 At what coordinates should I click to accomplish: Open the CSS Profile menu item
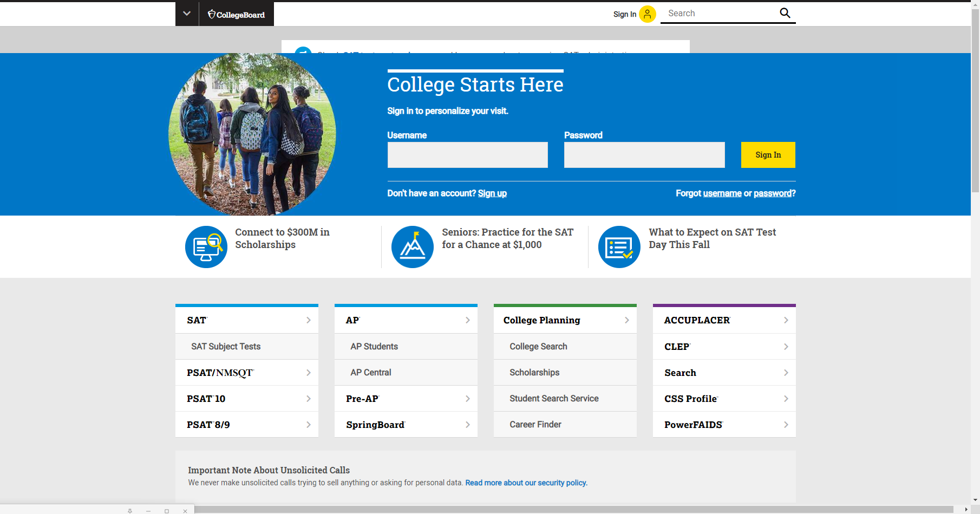pos(691,399)
